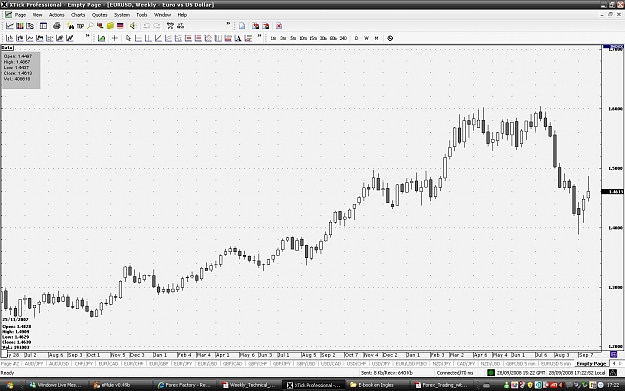Open E-book en Ingles folder from taskbar
This screenshot has height=391, width=625.
click(x=377, y=385)
